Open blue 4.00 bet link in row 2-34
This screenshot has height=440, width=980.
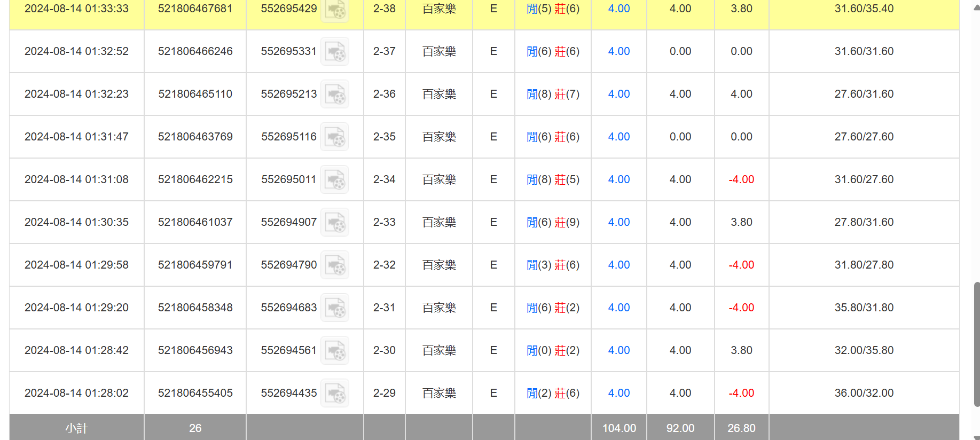point(618,179)
